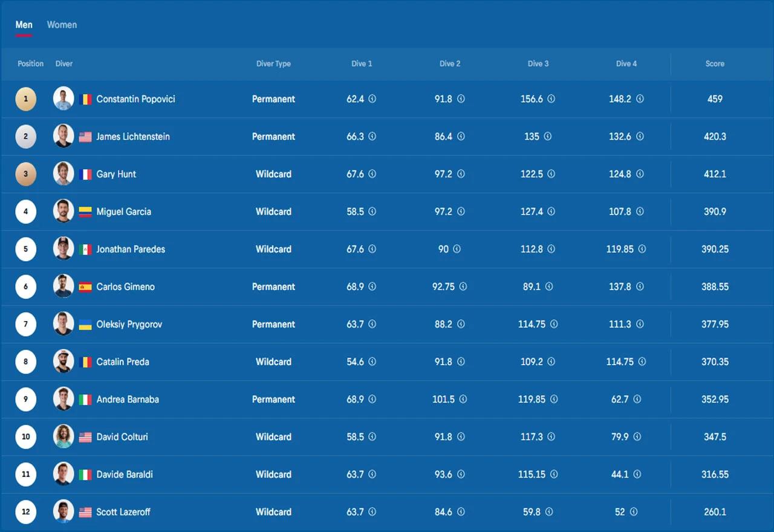Open diver name Carlos Gimeno

point(126,287)
